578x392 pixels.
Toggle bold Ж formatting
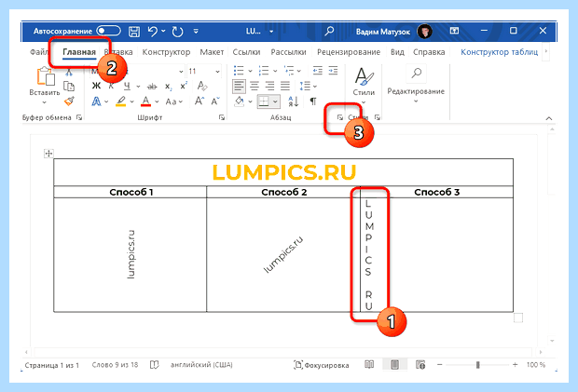point(96,86)
